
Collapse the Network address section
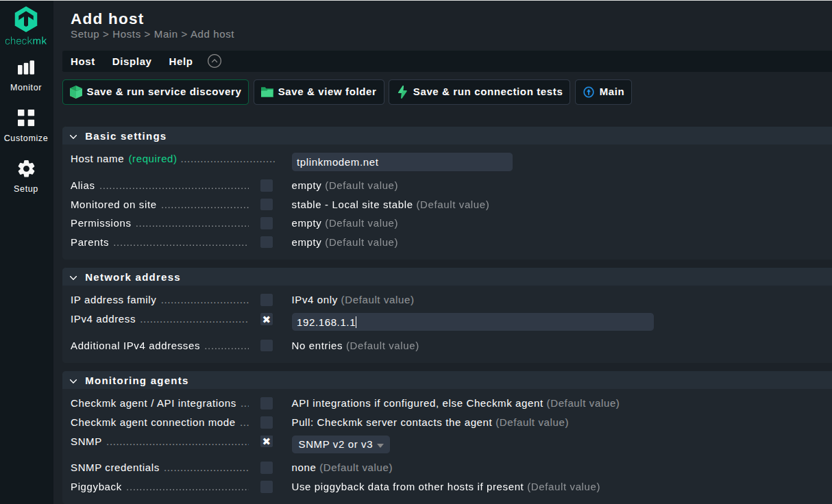tap(73, 277)
